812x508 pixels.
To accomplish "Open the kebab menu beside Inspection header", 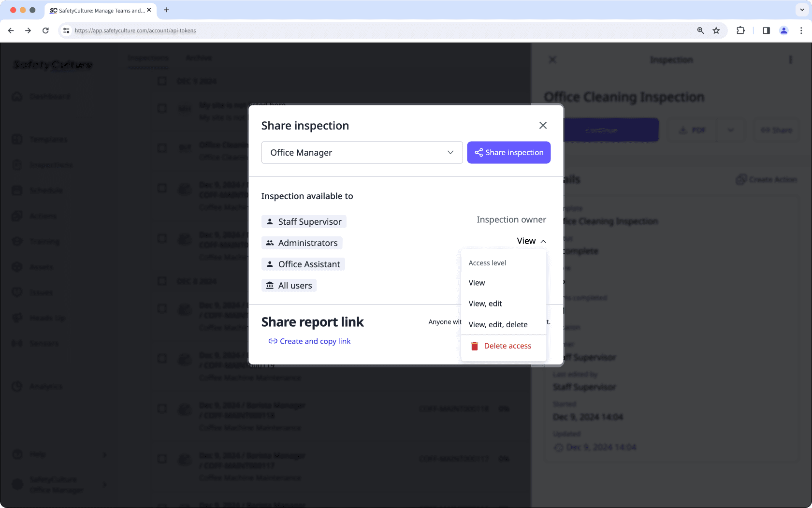I will click(791, 59).
